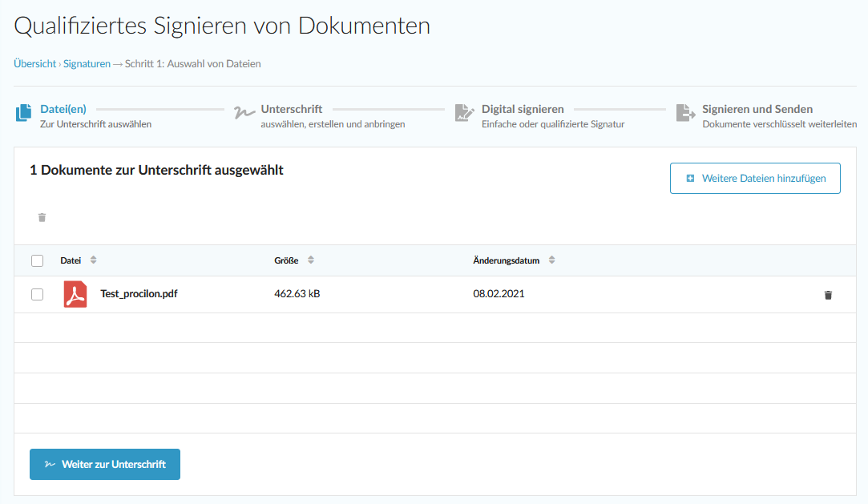This screenshot has width=868, height=504.
Task: Click the red PDF file icon
Action: click(x=75, y=294)
